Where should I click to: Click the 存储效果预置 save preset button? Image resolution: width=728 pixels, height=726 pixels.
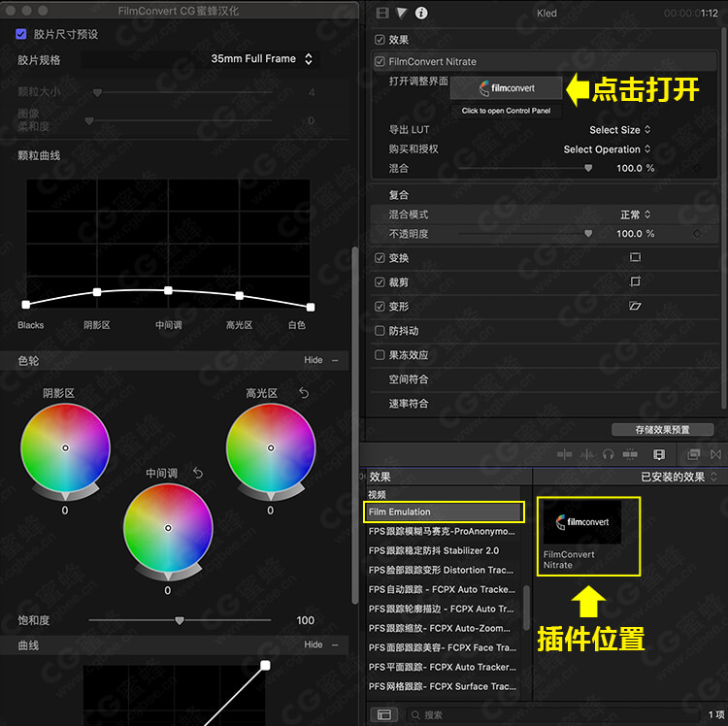tap(663, 430)
